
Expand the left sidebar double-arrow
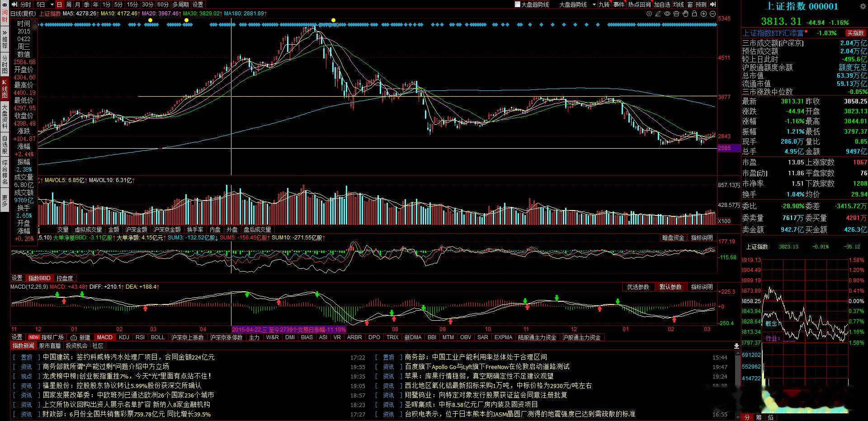tap(5, 33)
